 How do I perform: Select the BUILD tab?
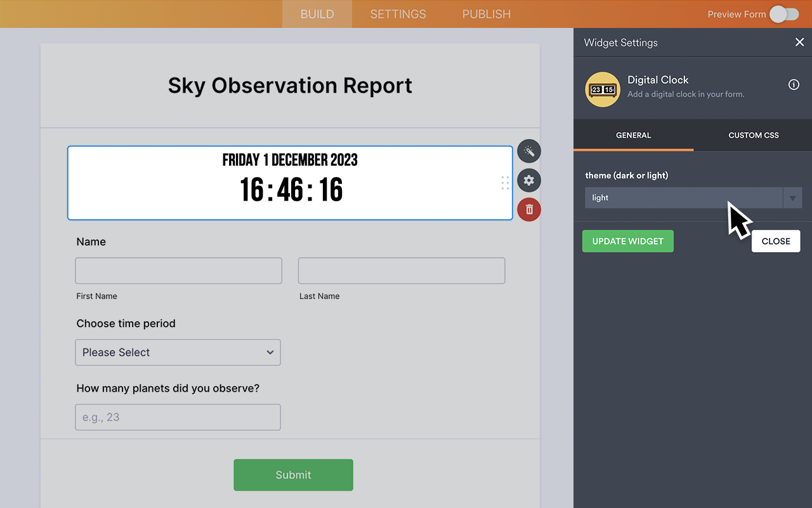click(x=317, y=14)
